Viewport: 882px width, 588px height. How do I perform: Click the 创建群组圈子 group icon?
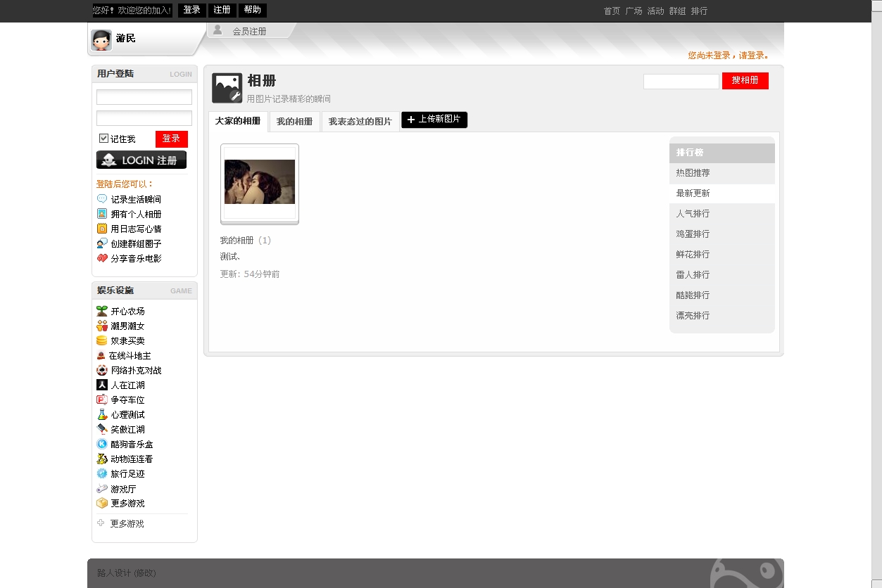pos(102,243)
